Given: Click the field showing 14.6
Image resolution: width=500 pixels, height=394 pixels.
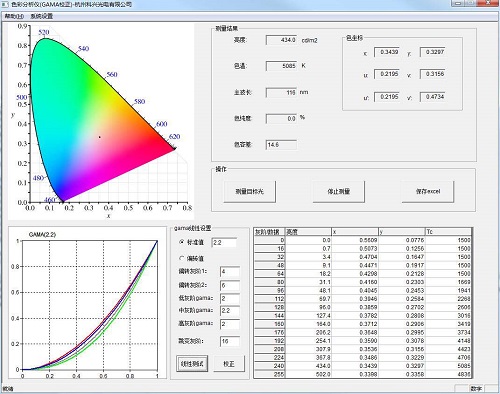Looking at the screenshot, I should (x=281, y=145).
